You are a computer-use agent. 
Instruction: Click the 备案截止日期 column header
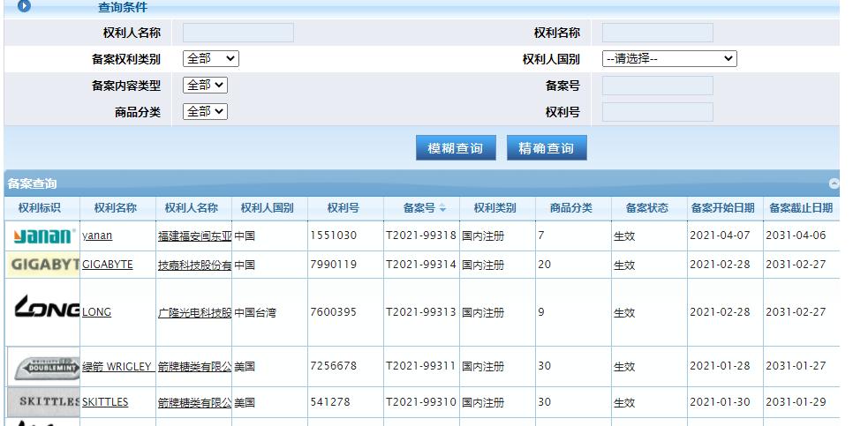click(801, 208)
